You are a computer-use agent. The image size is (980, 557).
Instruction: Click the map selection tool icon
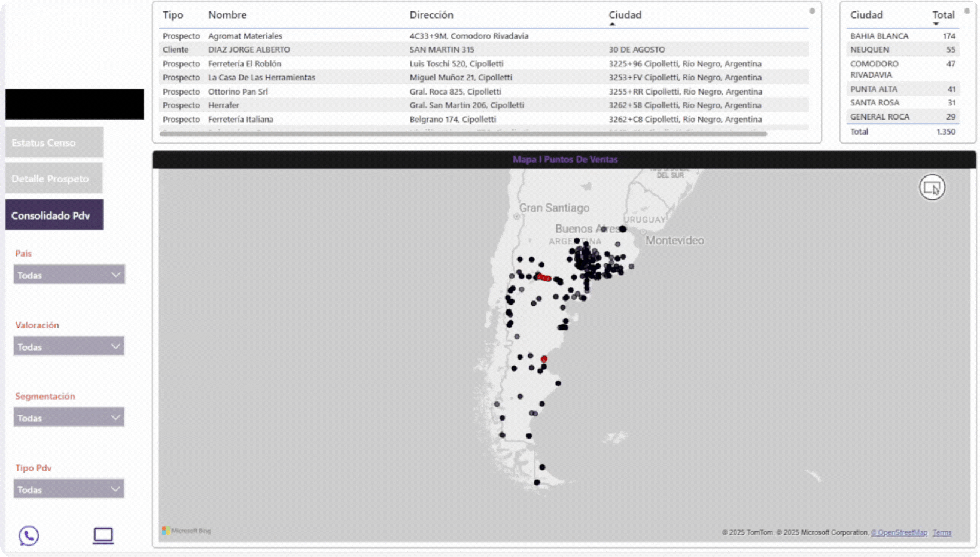[x=932, y=188]
